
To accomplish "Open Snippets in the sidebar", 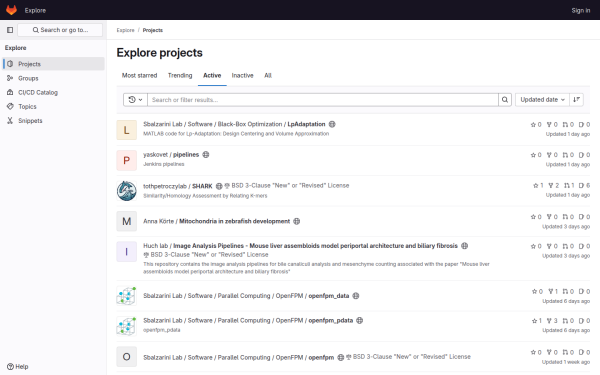I will tap(54, 121).
